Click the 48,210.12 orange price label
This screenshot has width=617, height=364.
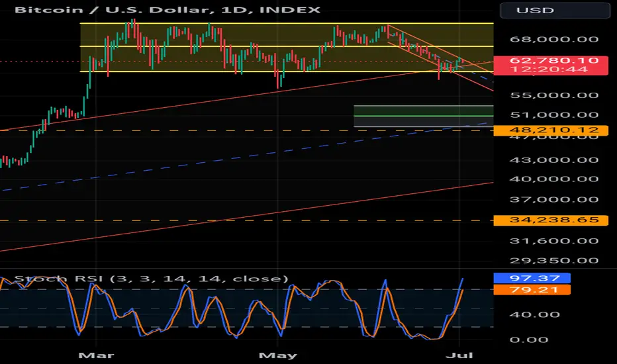pyautogui.click(x=551, y=130)
